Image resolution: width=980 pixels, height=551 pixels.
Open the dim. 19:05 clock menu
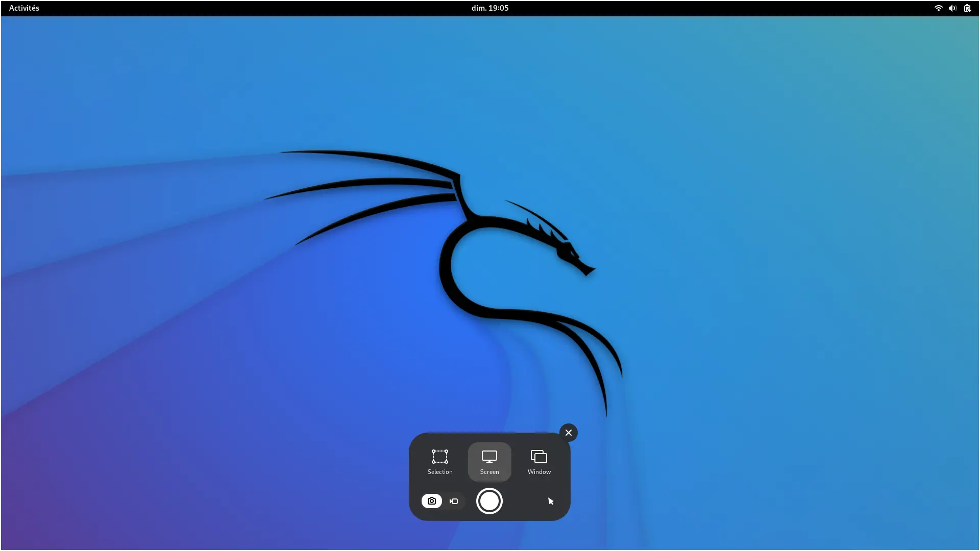point(489,8)
